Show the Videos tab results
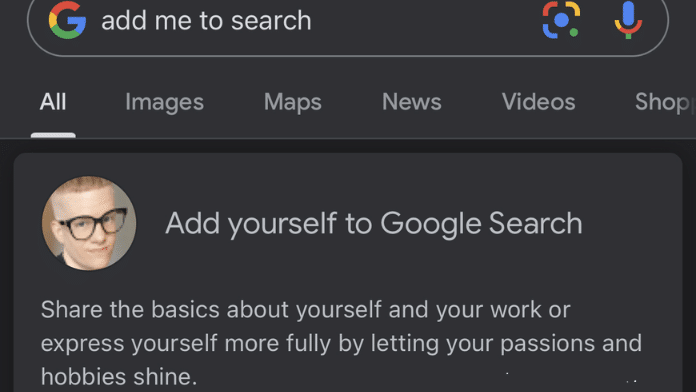696x392 pixels. pos(538,102)
